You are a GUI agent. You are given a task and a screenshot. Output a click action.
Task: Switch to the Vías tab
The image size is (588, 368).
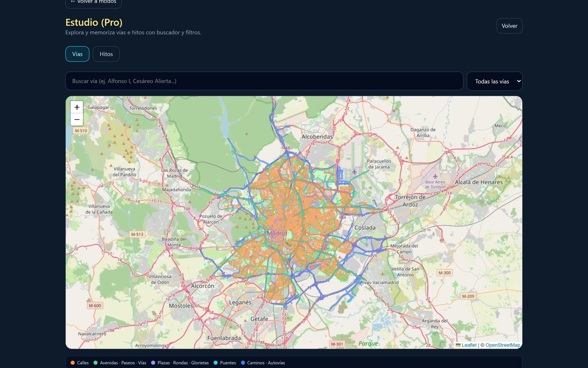(x=77, y=54)
